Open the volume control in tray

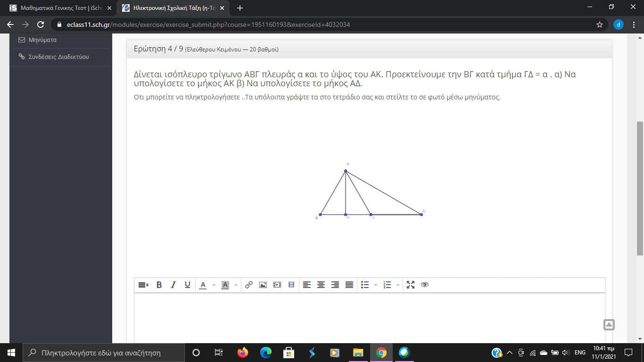566,353
